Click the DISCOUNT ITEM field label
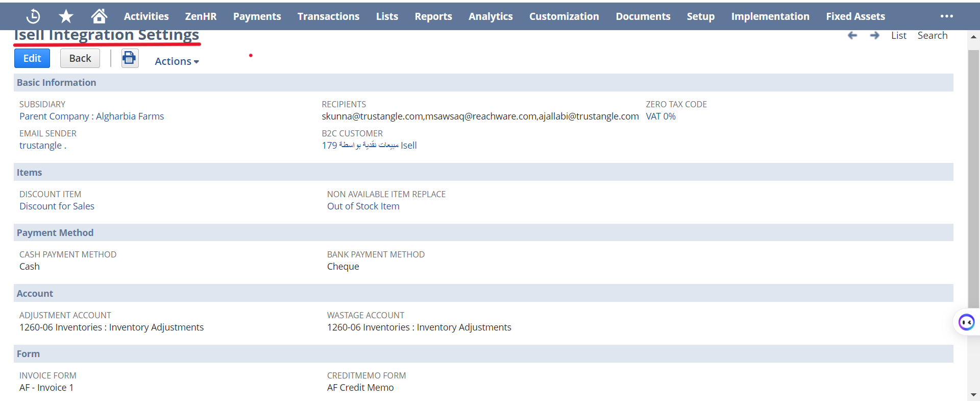The height and width of the screenshot is (401, 980). point(50,194)
